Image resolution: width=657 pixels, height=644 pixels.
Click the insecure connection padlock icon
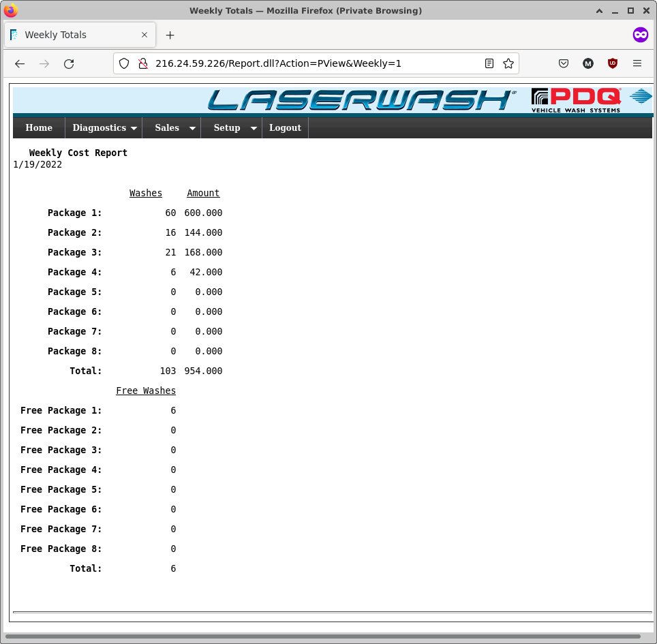pyautogui.click(x=143, y=63)
